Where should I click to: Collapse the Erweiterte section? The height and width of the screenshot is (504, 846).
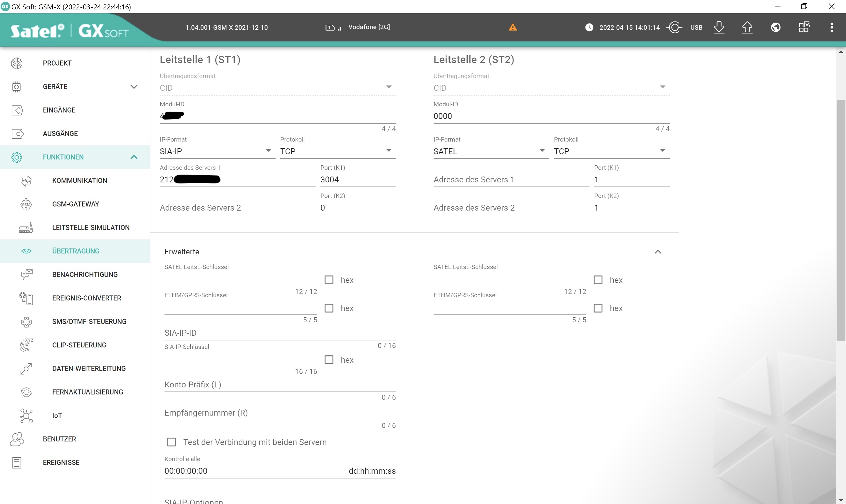point(658,252)
